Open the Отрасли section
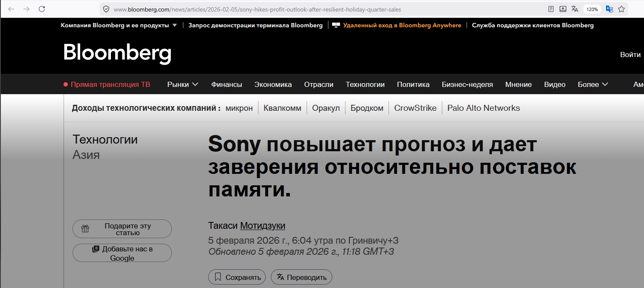The height and width of the screenshot is (288, 644). [319, 84]
